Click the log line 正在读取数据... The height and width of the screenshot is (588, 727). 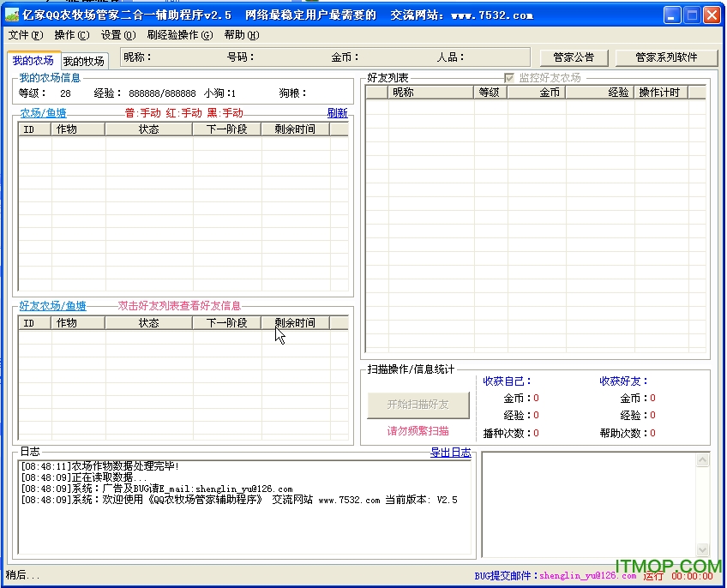pos(84,477)
